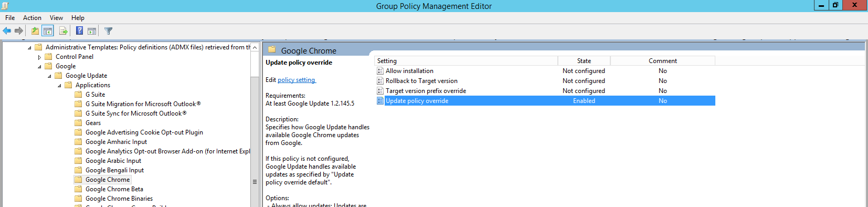868x207 pixels.
Task: Collapse the Google tree node
Action: [39, 67]
